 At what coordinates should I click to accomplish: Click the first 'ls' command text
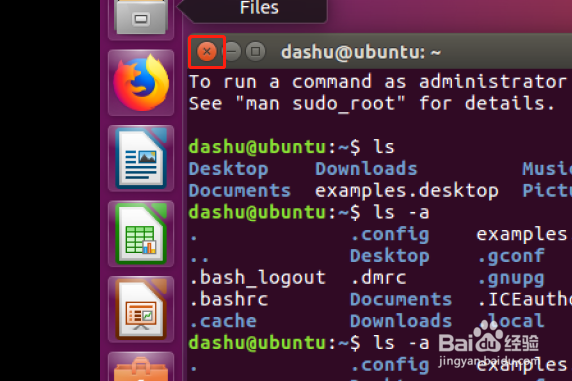click(384, 147)
